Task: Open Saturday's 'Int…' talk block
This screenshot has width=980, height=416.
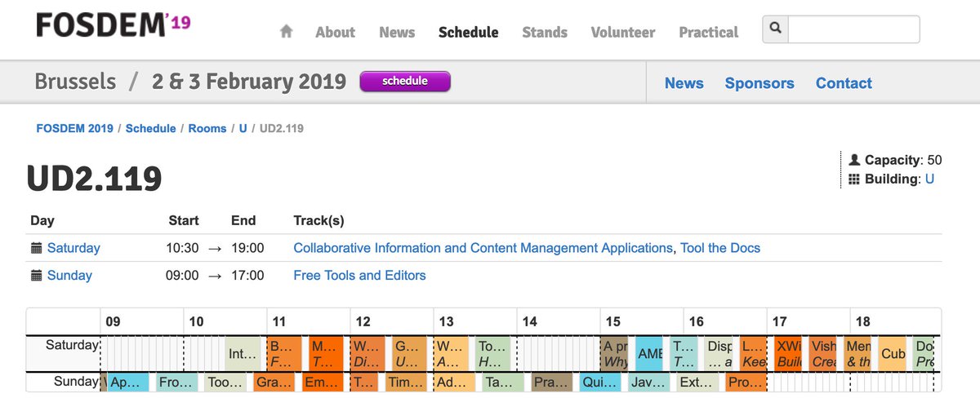Action: pyautogui.click(x=243, y=354)
